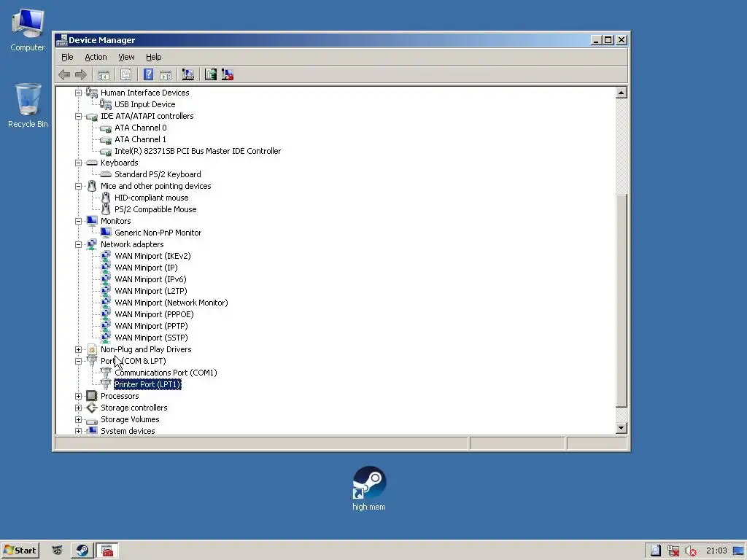
Task: Click the HID-compliant mouse icon
Action: [x=106, y=198]
